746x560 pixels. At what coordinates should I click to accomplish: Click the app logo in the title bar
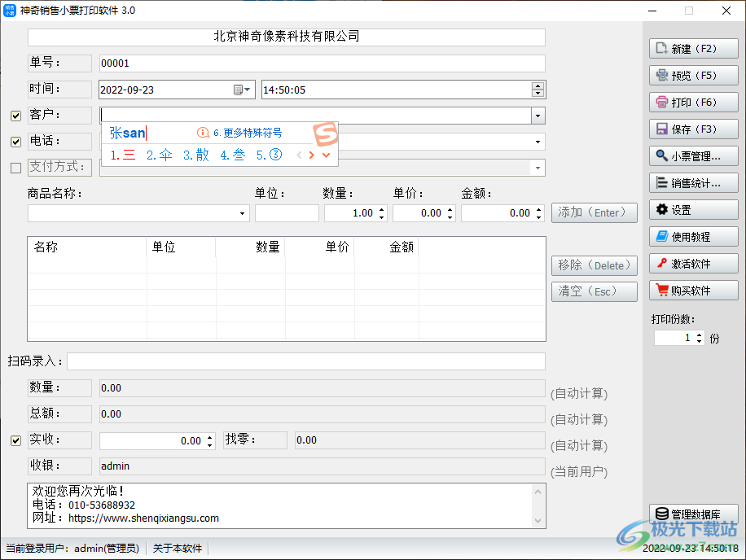point(10,11)
